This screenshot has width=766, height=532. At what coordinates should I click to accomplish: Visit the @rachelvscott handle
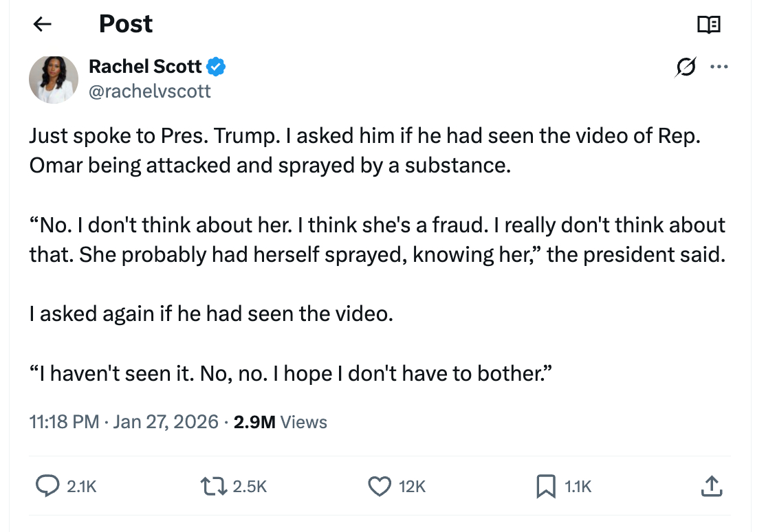tap(149, 91)
